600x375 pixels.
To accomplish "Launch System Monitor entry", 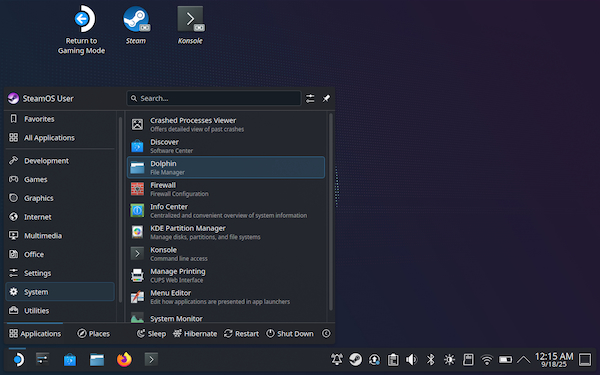I will (226, 318).
